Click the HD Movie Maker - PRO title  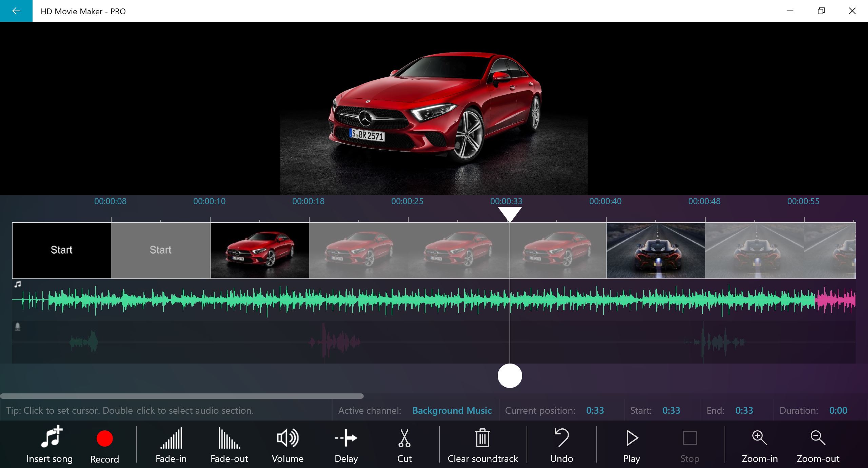coord(83,11)
